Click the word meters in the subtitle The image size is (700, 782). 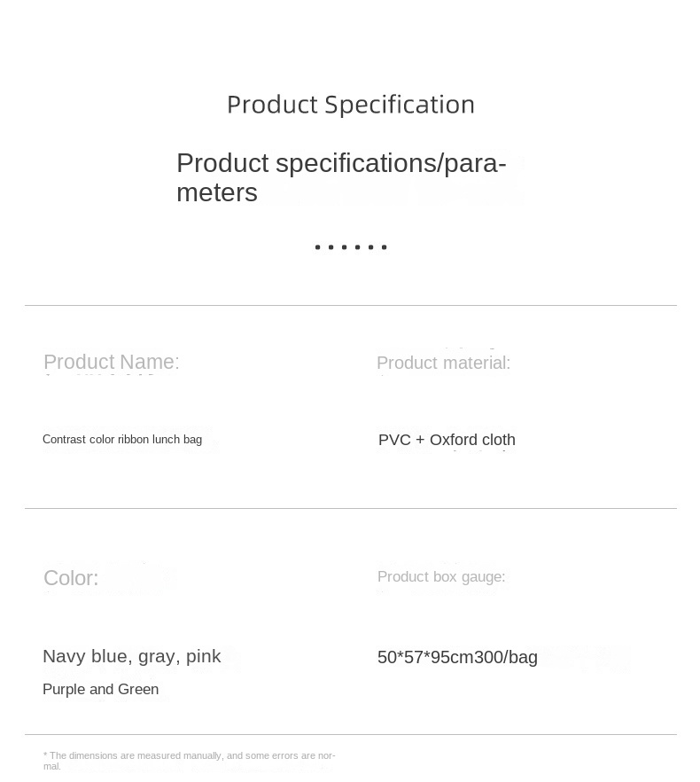[217, 192]
